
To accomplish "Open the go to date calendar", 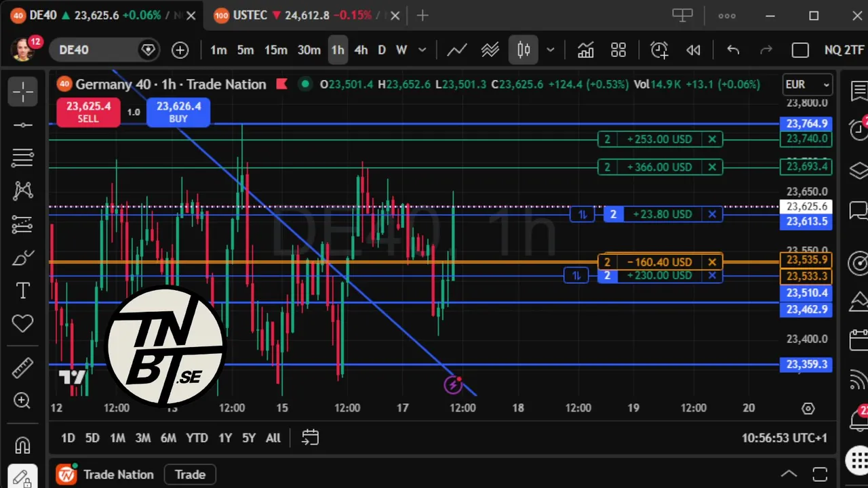I will tap(310, 438).
